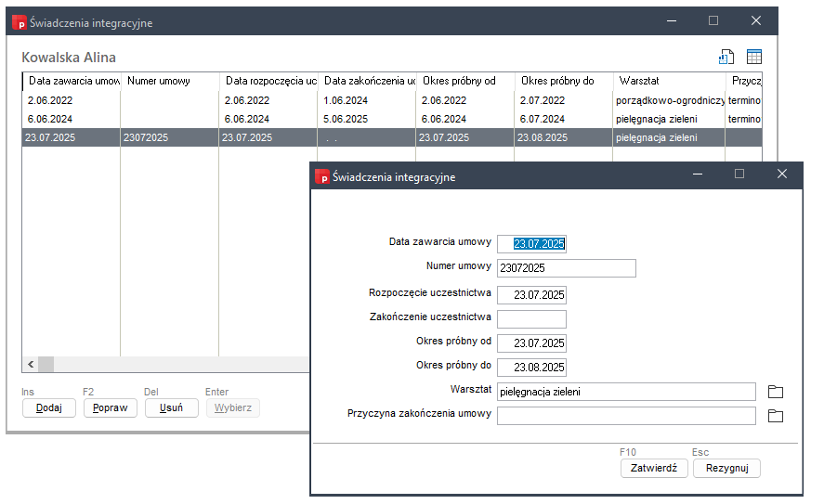
Task: Click the porządkowo-ogrodniczy workshop cell
Action: pos(670,100)
